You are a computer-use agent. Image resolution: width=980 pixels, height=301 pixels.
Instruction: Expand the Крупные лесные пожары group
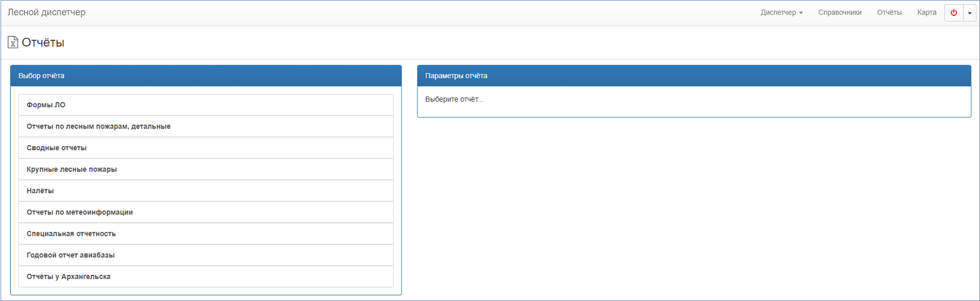(206, 169)
